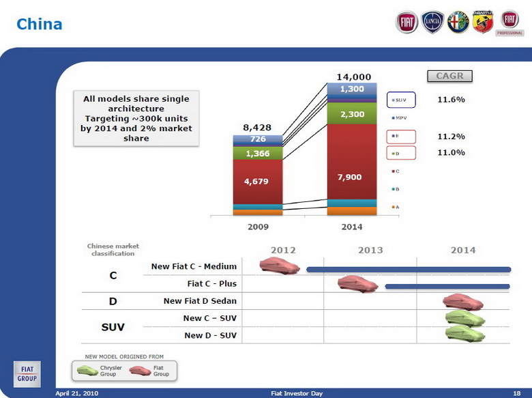The width and height of the screenshot is (532, 398).
Task: Click the NEW MODEL ORIGINED FROM caption
Action: coord(124,356)
